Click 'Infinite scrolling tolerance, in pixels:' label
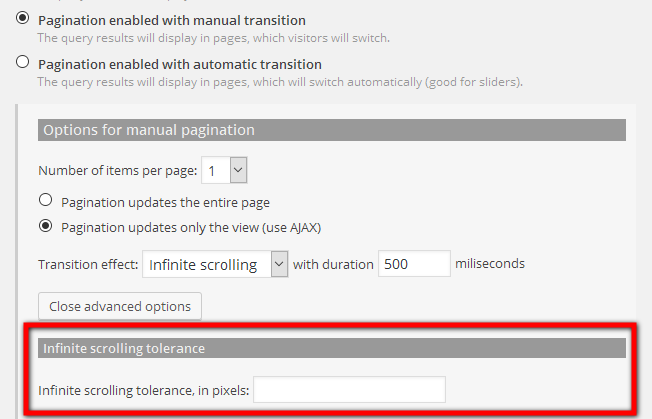Image resolution: width=652 pixels, height=419 pixels. 143,390
